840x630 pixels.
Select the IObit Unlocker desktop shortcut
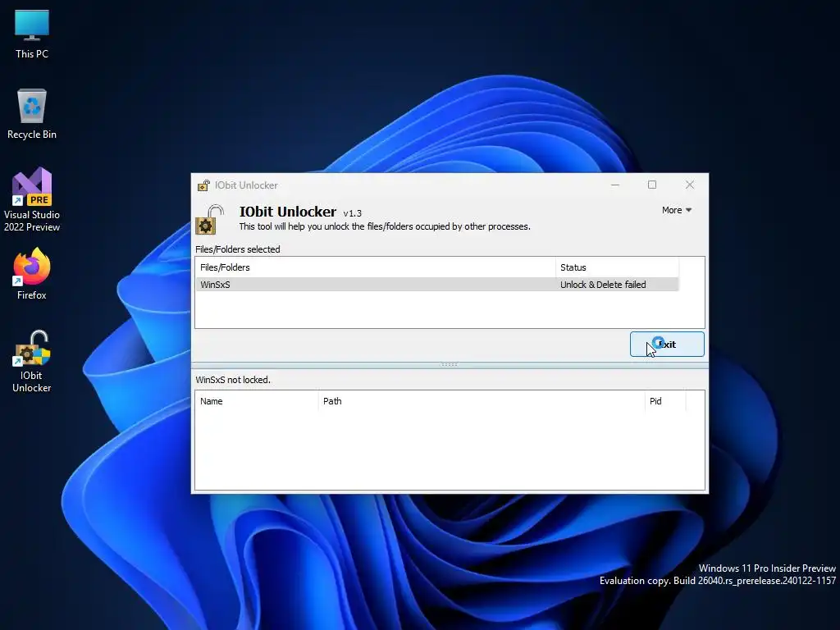(32, 362)
